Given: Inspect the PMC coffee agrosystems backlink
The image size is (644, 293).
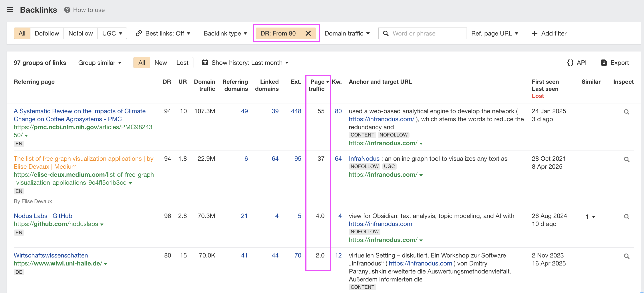Looking at the screenshot, I should [x=626, y=112].
